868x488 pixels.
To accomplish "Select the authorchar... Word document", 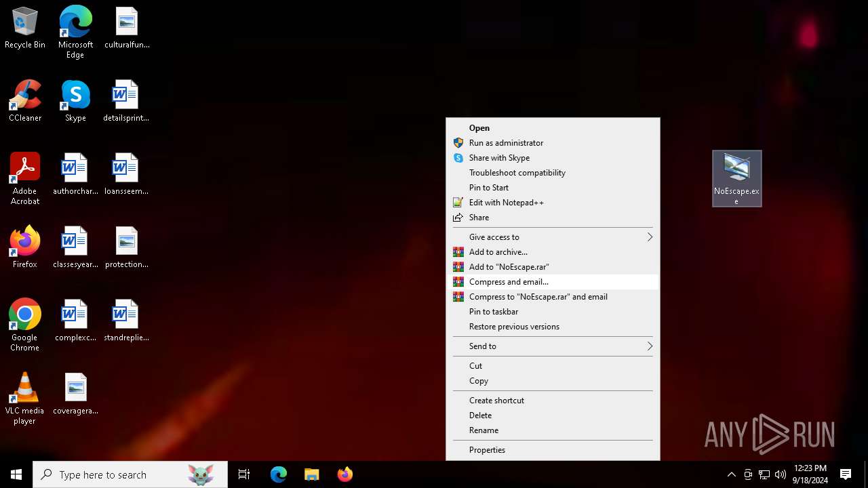I will pyautogui.click(x=75, y=175).
